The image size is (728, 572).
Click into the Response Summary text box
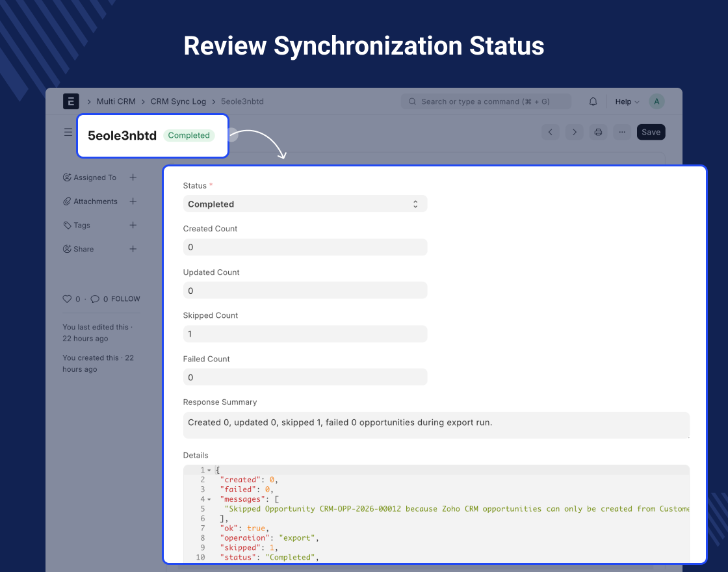[x=436, y=425]
